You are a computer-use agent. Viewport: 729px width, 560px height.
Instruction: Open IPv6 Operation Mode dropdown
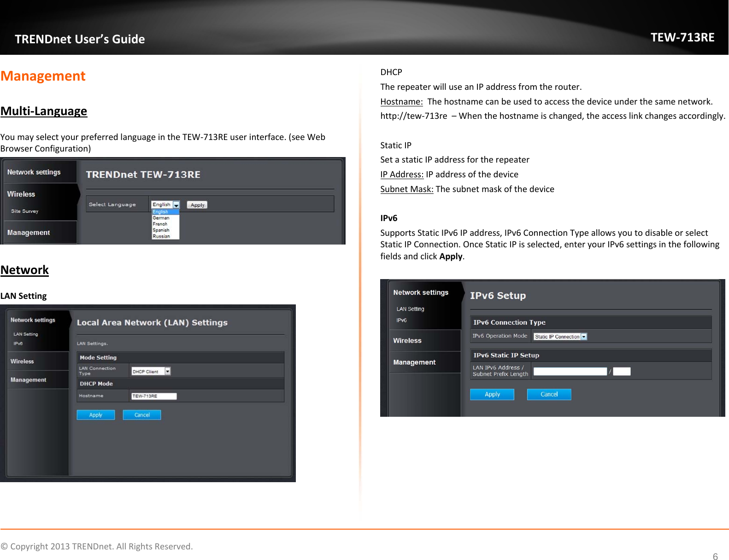point(560,337)
